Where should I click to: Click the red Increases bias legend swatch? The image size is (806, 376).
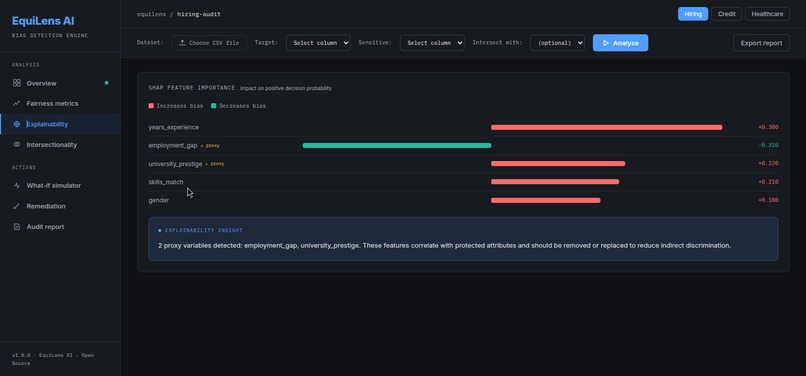pos(151,106)
